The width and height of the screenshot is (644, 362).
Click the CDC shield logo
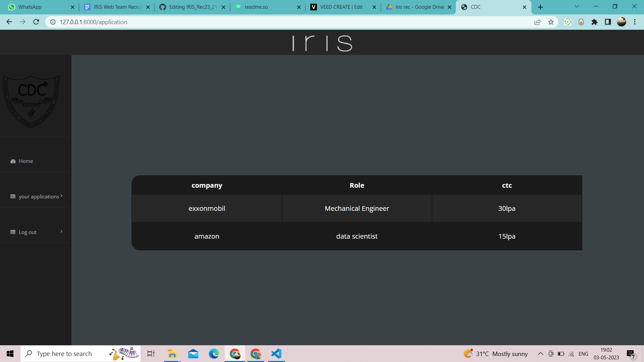31,101
